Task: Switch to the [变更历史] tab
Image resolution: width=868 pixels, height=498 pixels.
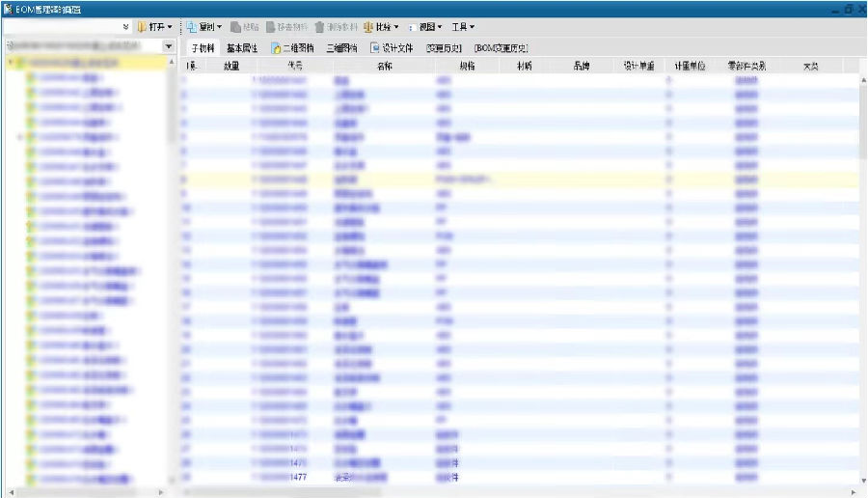Action: click(444, 48)
